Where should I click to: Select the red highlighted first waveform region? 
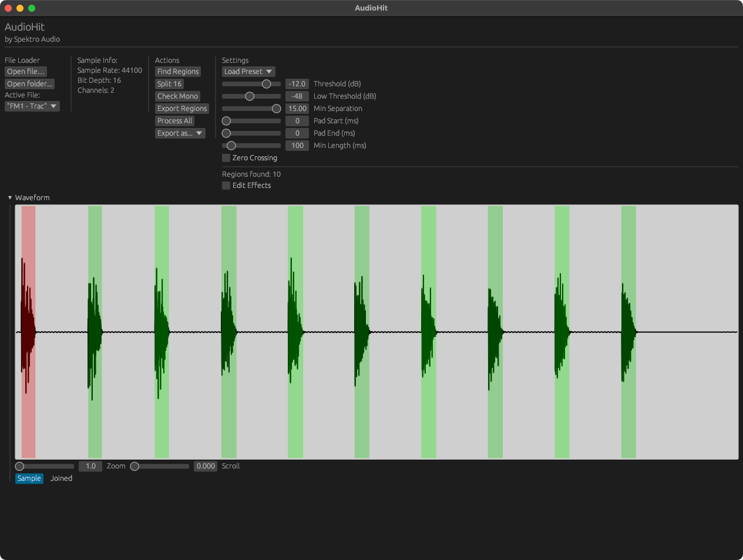click(28, 332)
